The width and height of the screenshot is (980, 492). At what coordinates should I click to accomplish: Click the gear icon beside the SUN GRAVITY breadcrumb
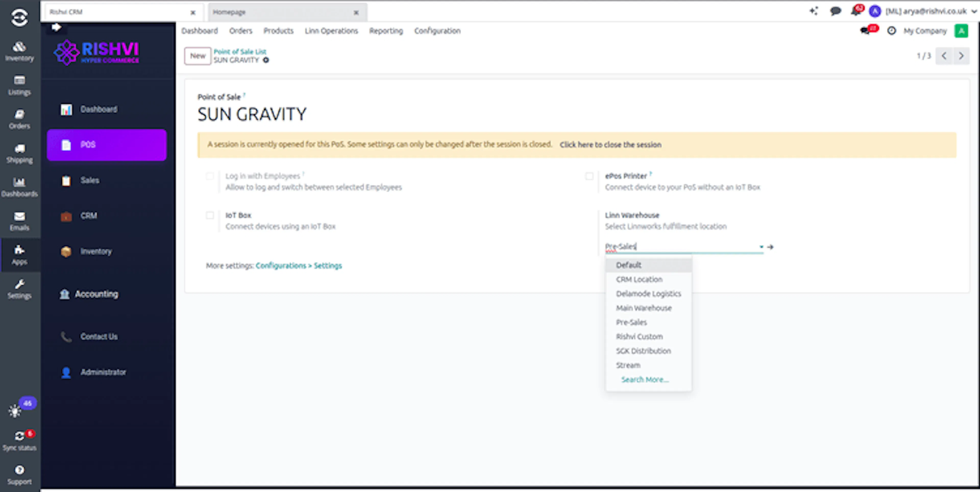[266, 60]
